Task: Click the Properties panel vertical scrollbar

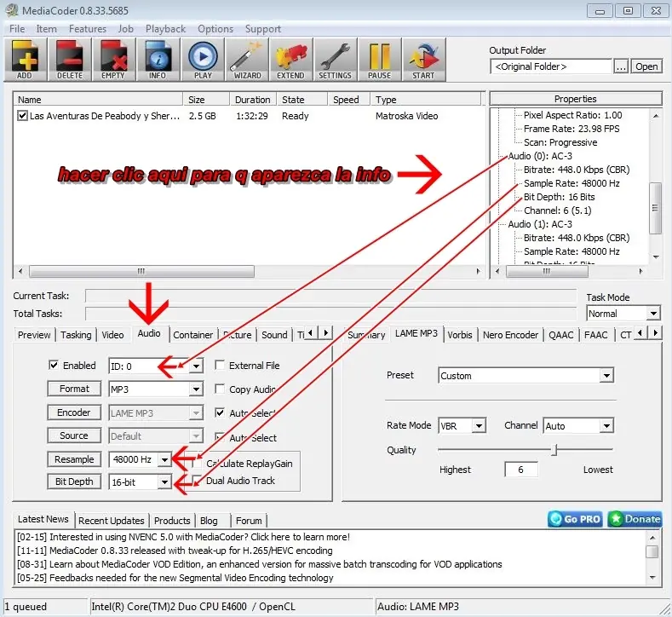Action: (655, 208)
